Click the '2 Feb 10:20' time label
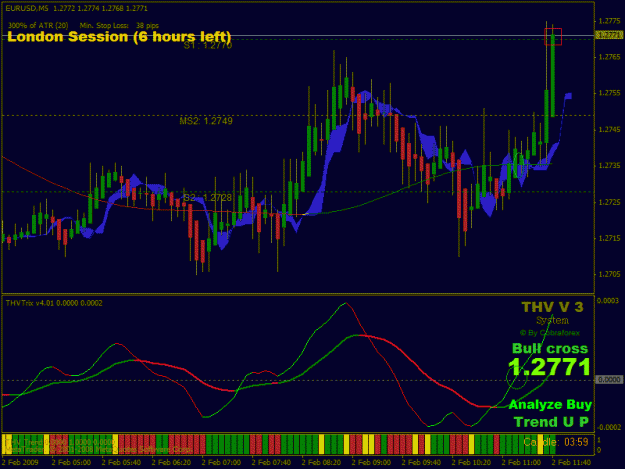 [471, 463]
